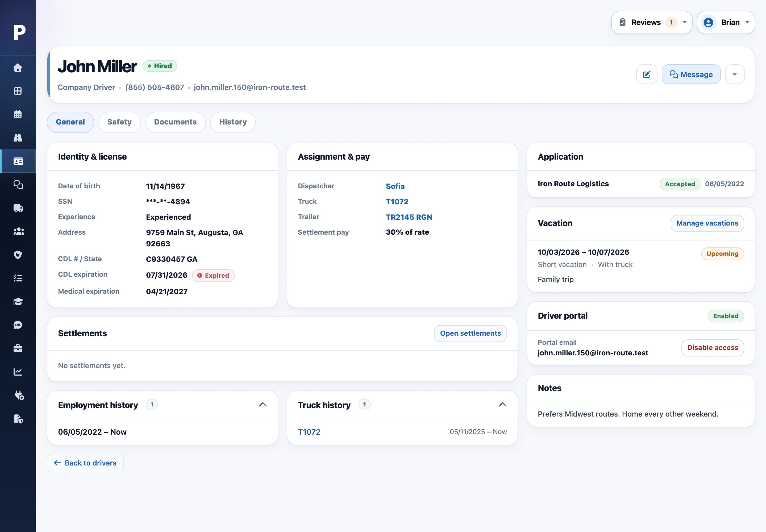
Task: Click the Iron Route Logistics application row
Action: pyautogui.click(x=641, y=184)
